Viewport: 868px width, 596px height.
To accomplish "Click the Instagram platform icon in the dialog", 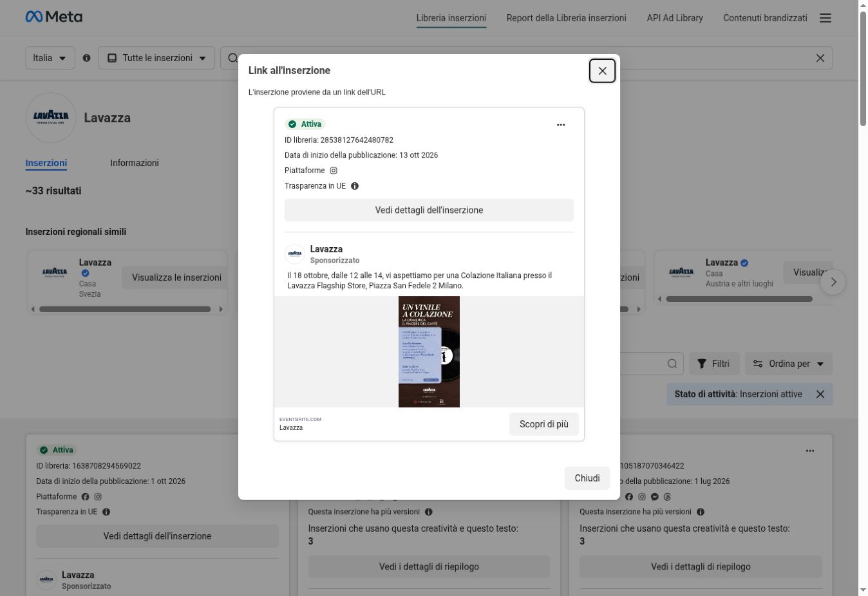I will 334,171.
